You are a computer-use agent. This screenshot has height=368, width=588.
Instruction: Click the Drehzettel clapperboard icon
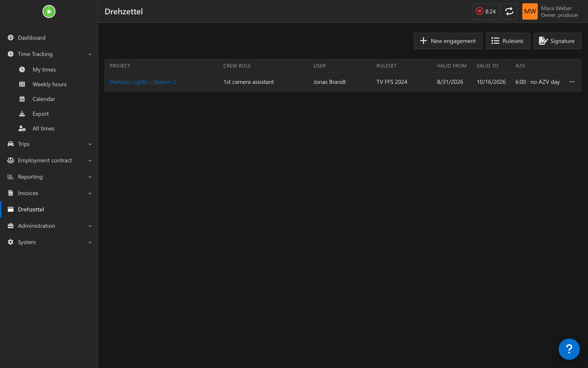[x=10, y=209]
